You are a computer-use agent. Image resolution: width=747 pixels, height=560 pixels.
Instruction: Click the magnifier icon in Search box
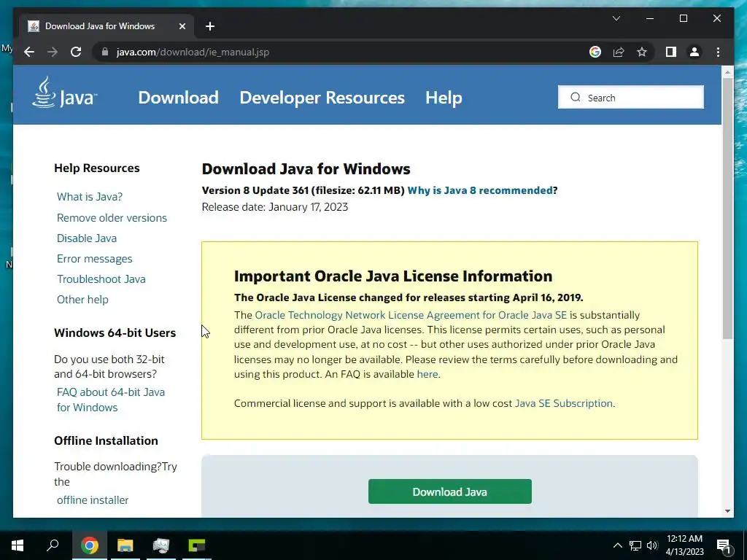coord(576,97)
